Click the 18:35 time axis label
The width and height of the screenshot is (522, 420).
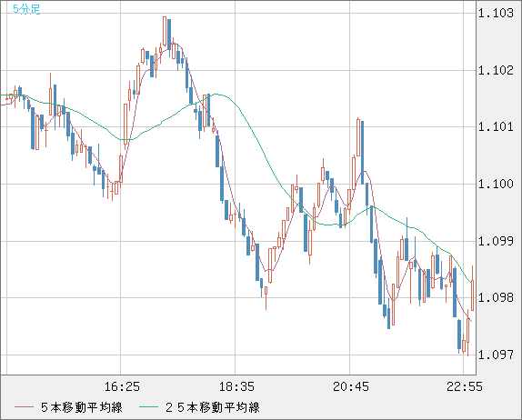pyautogui.click(x=236, y=386)
